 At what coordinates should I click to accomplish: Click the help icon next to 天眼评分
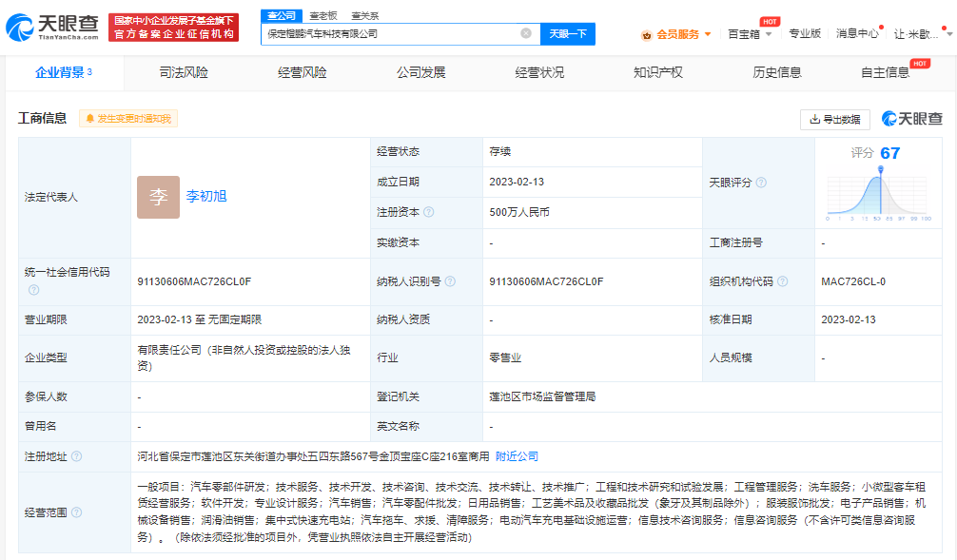(x=762, y=182)
